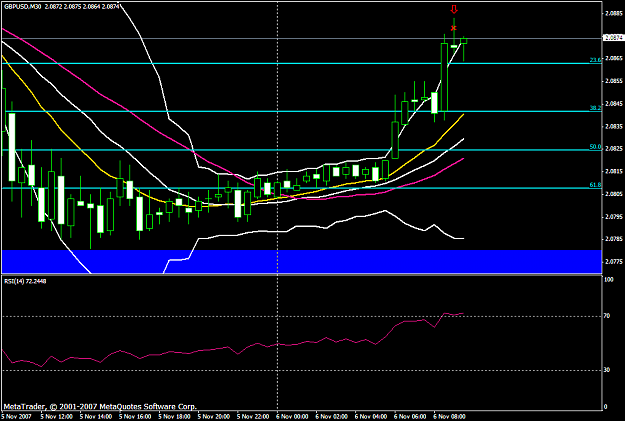Click the 2.0885 price axis label

[614, 13]
